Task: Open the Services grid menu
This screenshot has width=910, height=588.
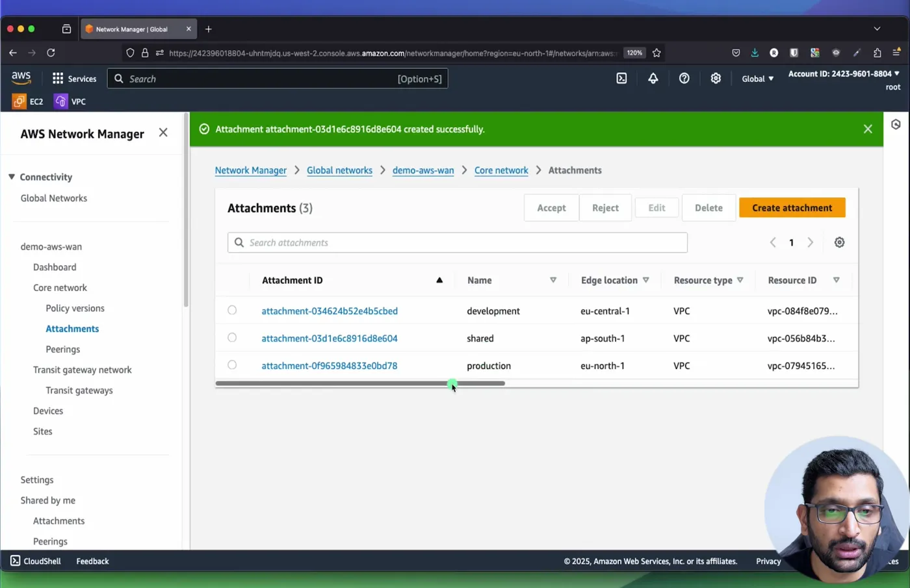Action: (x=74, y=79)
